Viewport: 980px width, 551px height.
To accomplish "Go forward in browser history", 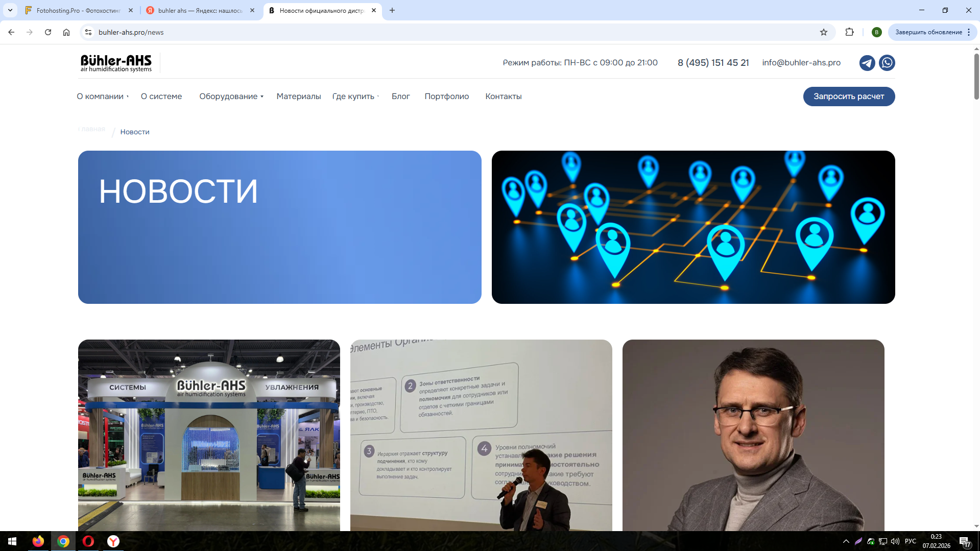I will [30, 32].
